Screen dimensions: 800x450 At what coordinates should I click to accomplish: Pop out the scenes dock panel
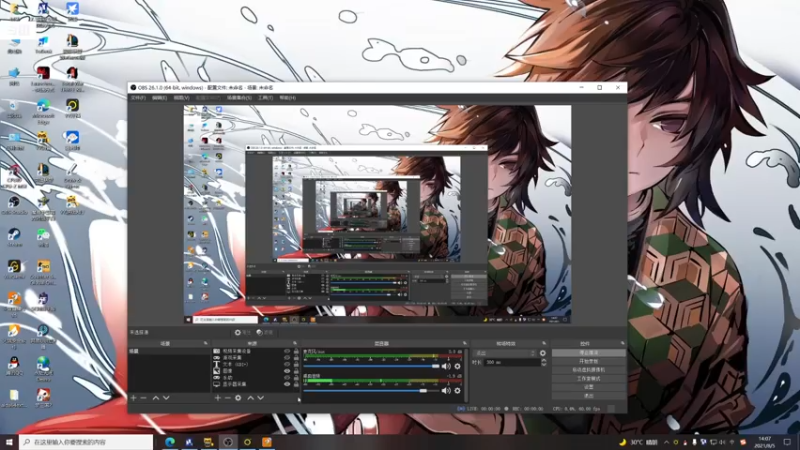point(206,343)
